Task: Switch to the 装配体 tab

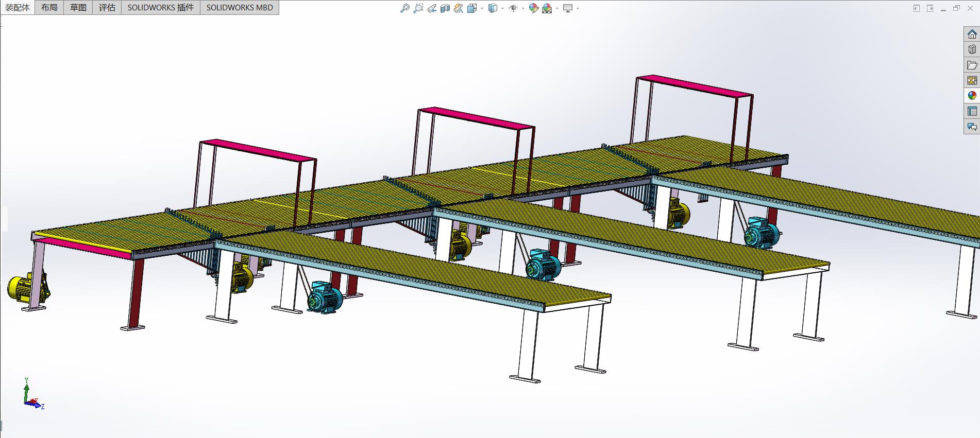Action: coord(18,7)
